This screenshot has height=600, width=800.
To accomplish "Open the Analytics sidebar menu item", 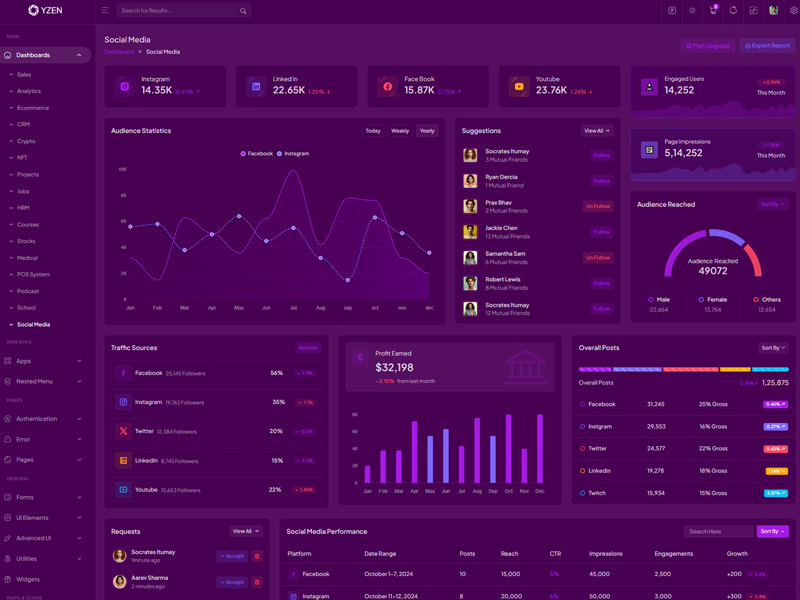I will (x=29, y=91).
